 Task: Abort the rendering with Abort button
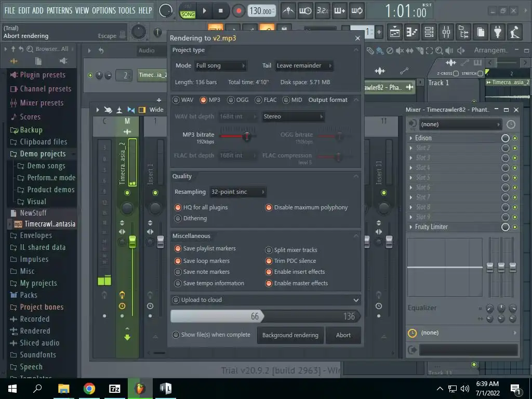[x=343, y=335]
